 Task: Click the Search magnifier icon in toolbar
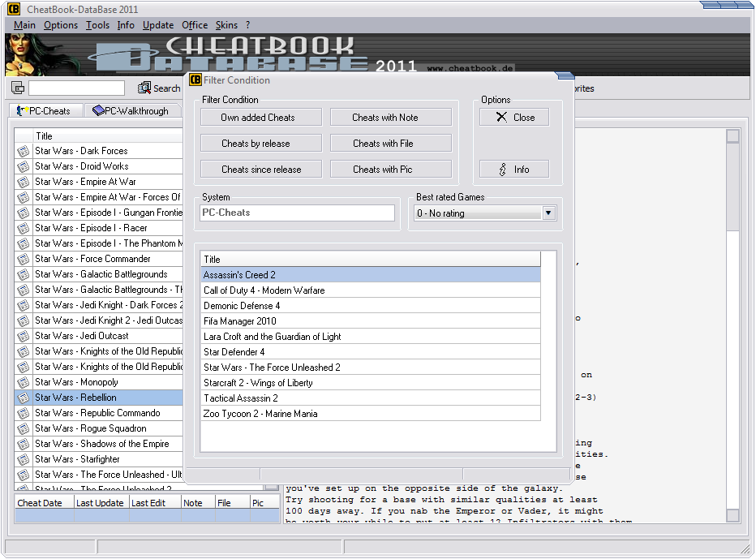tap(144, 88)
